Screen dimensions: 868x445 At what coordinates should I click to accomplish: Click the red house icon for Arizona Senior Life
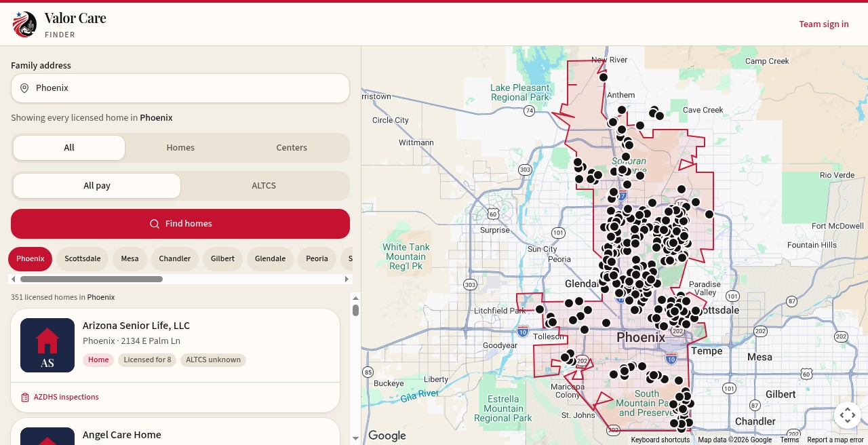[47, 341]
